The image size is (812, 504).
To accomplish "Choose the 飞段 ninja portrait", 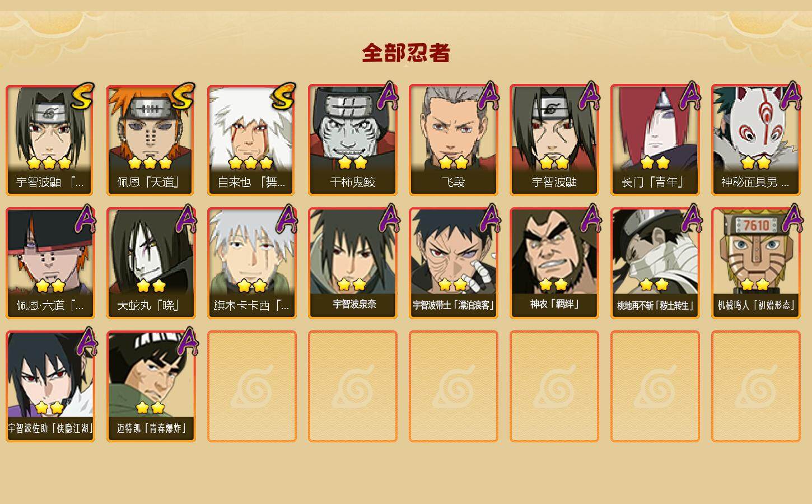I will click(454, 140).
